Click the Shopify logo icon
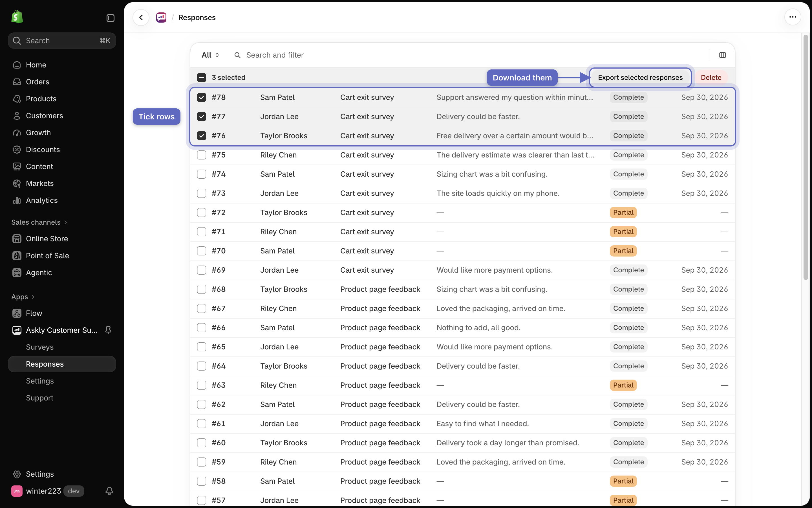This screenshot has height=508, width=812. coord(17,17)
